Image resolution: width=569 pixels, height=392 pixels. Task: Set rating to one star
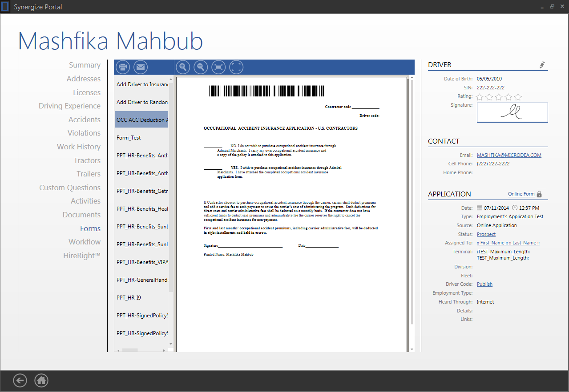(480, 97)
